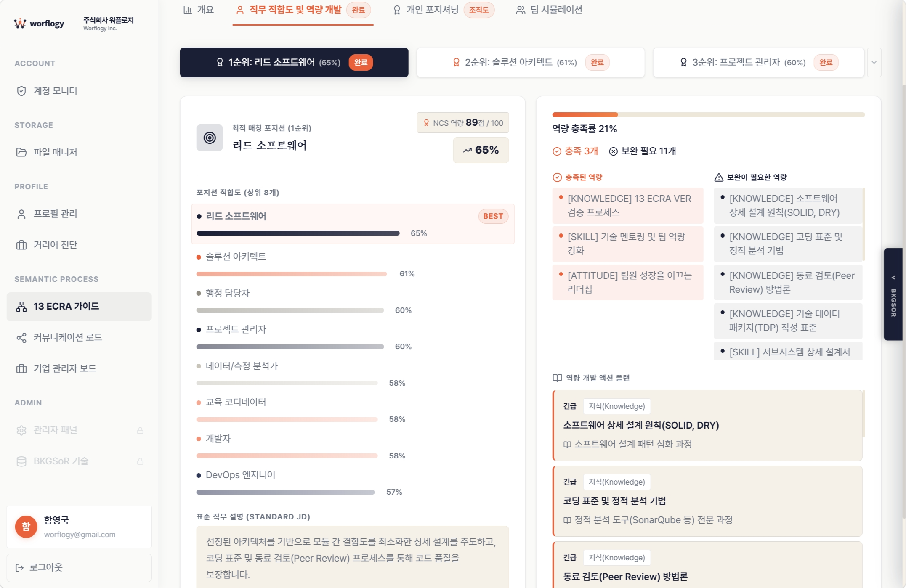Viewport: 906px width, 588px height.
Task: Select the 교육 코디네이터 position row
Action: pos(353,410)
